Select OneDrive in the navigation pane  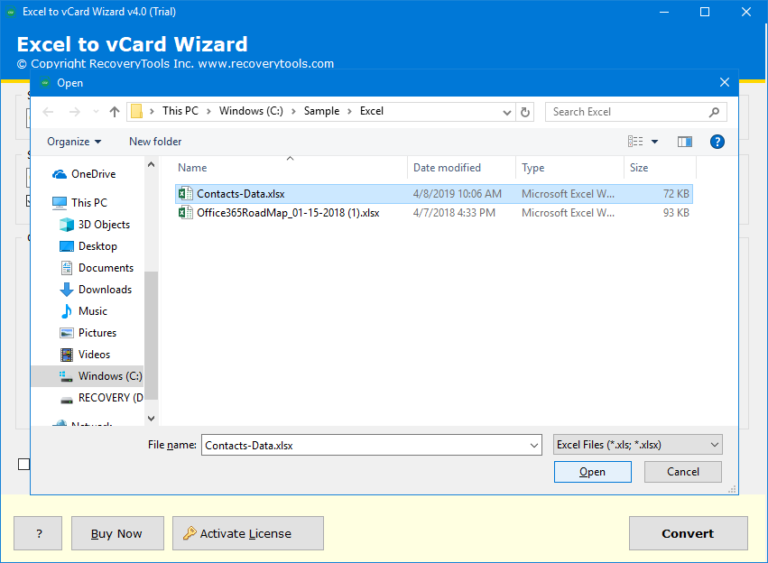pos(84,174)
